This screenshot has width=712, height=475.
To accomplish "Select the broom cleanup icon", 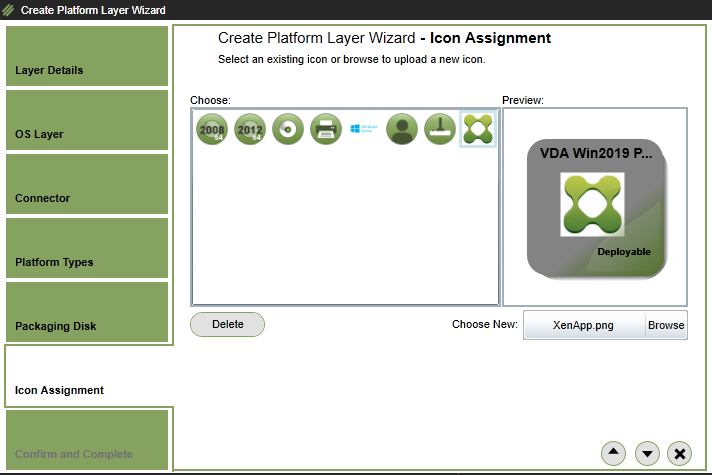I will pos(440,129).
